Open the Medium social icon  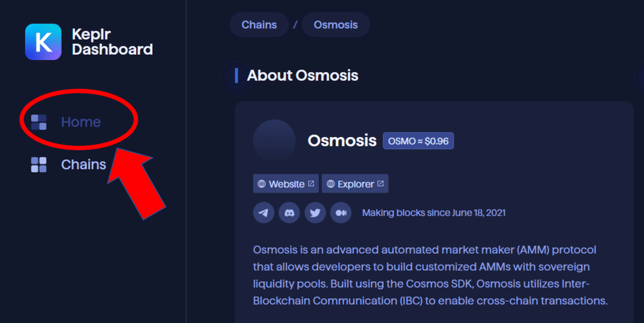coord(341,213)
